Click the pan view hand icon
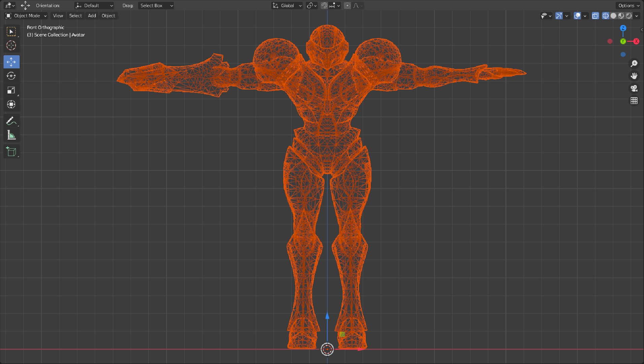644x364 pixels. coord(634,76)
